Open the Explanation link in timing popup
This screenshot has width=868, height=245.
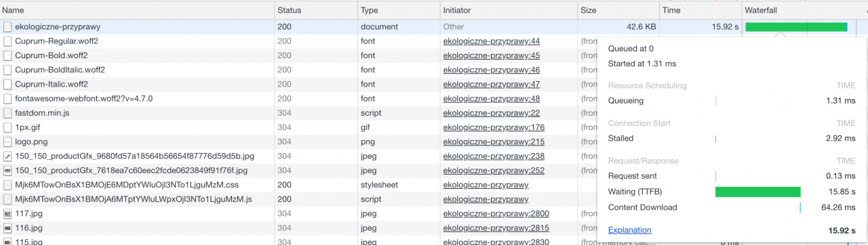coord(630,230)
